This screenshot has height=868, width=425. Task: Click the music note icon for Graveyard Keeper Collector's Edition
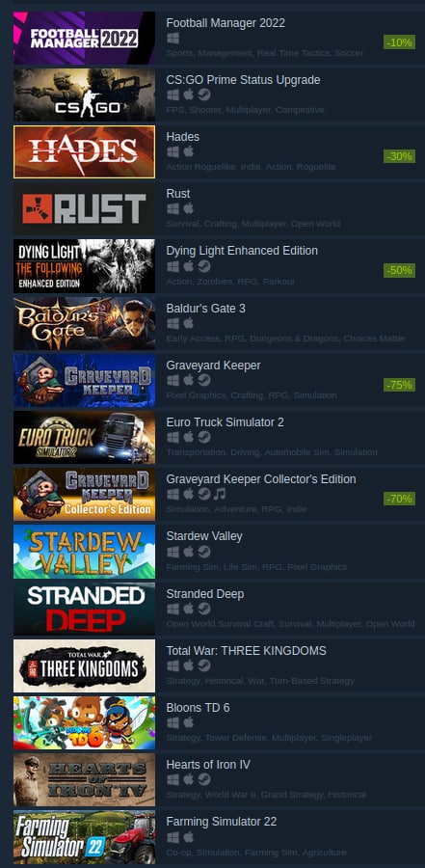pos(220,494)
